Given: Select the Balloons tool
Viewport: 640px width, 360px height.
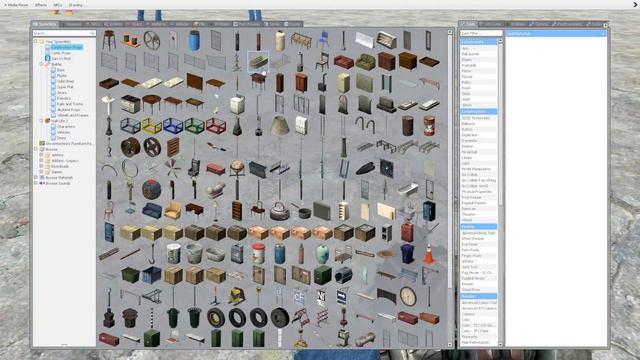Looking at the screenshot, I should pyautogui.click(x=478, y=124).
